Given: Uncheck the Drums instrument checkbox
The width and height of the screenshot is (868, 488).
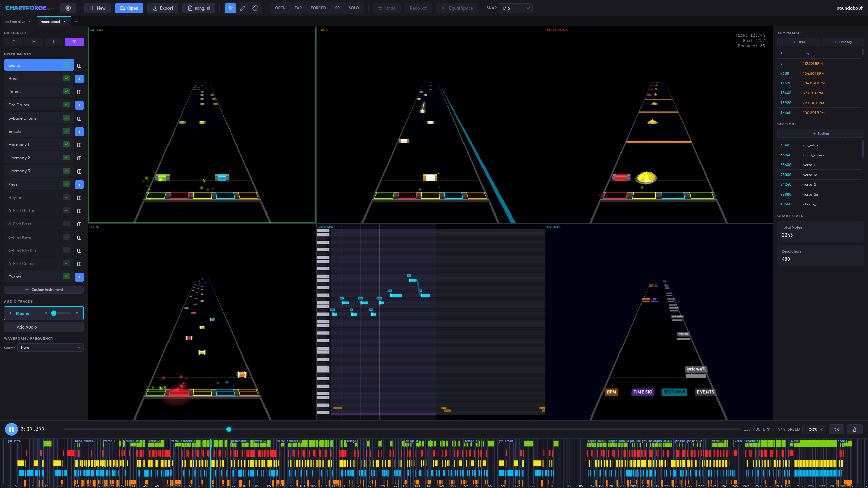Looking at the screenshot, I should tap(66, 91).
